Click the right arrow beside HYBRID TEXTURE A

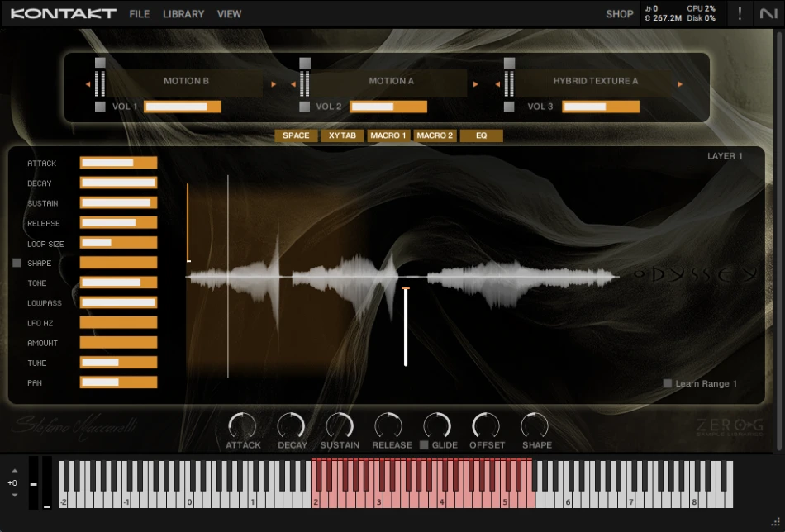click(x=679, y=83)
